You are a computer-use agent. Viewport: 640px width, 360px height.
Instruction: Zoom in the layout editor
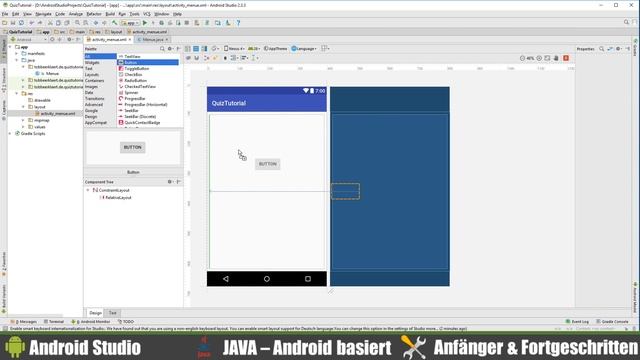coord(539,58)
